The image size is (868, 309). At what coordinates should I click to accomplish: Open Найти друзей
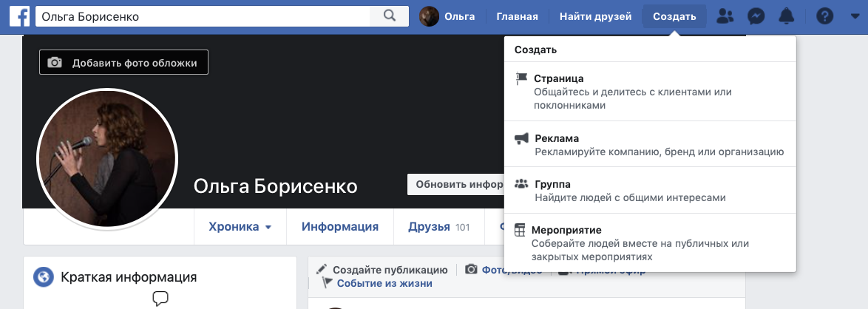pos(596,16)
